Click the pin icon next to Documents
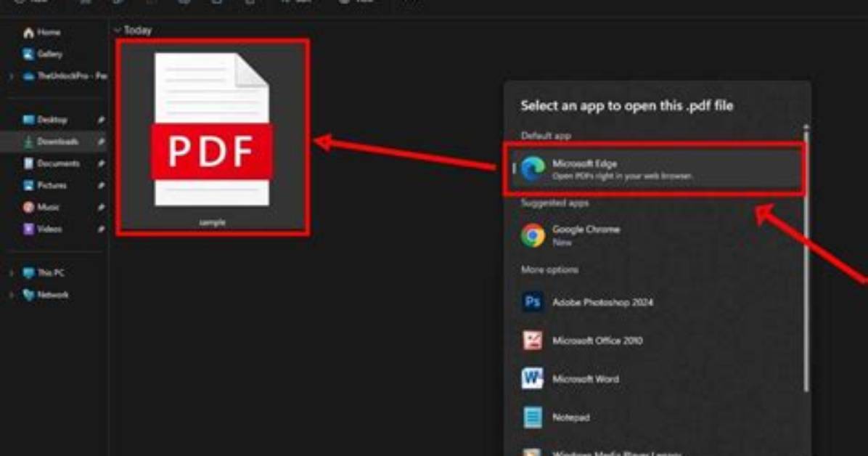Screen dimensions: 868x456 101,163
